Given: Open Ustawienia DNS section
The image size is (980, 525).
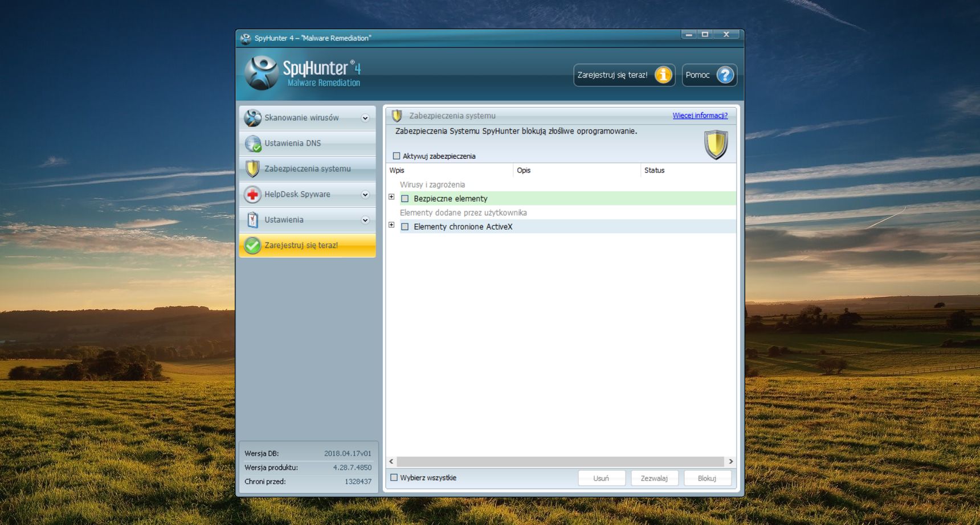Looking at the screenshot, I should pos(308,143).
